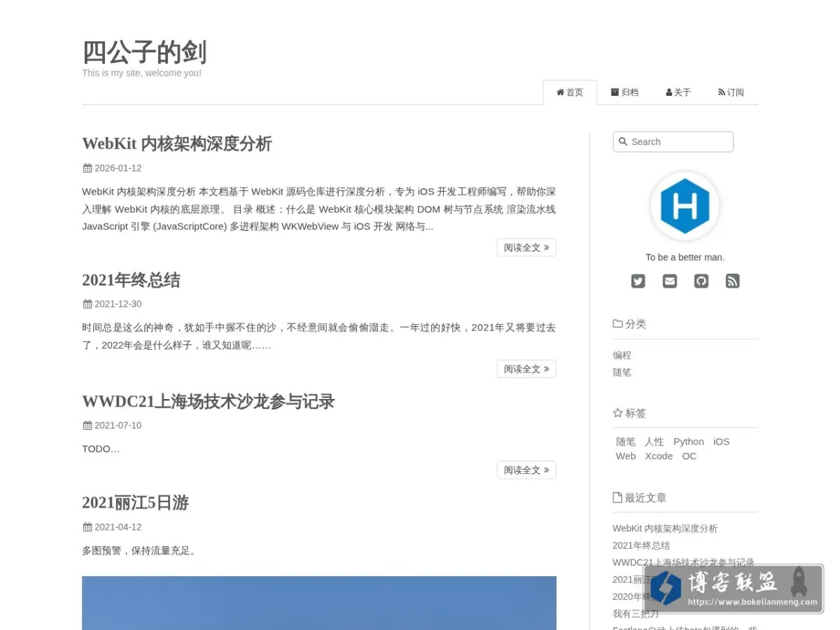Click the date 2026-01-12
This screenshot has width=840, height=630.
pyautogui.click(x=118, y=168)
